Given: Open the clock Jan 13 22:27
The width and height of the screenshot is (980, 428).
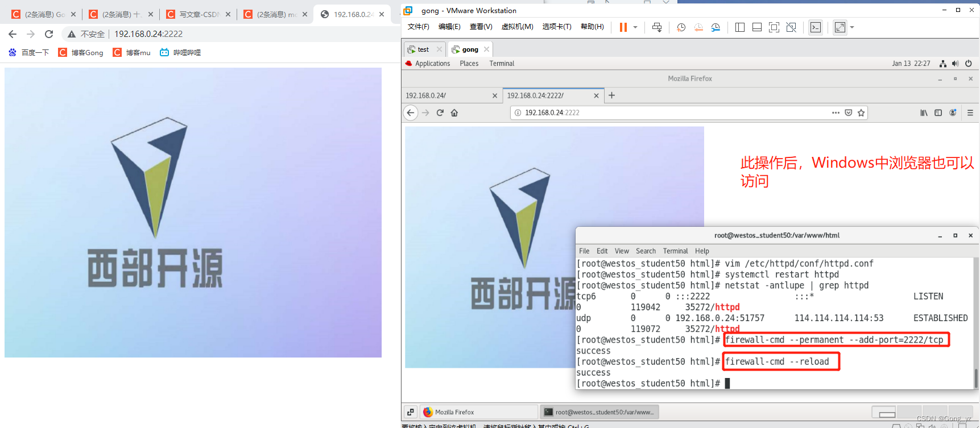Looking at the screenshot, I should pos(911,64).
